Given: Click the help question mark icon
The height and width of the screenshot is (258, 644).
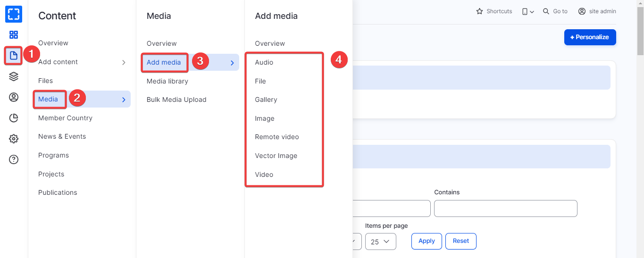Looking at the screenshot, I should (14, 159).
